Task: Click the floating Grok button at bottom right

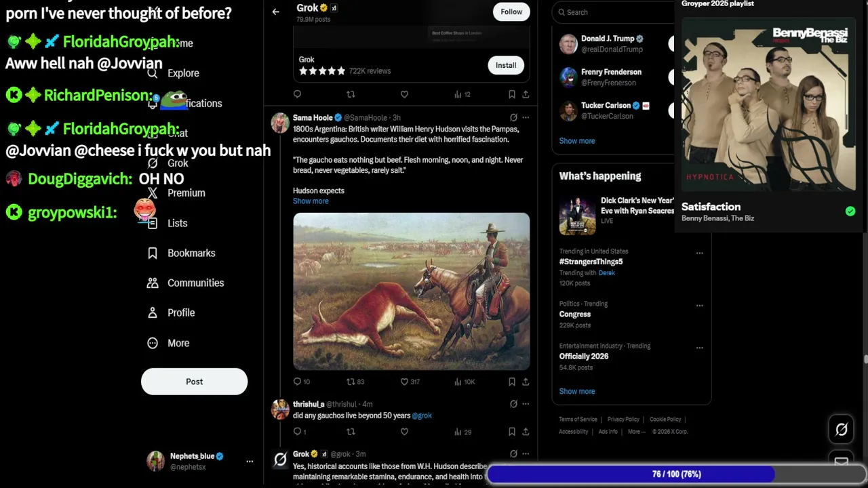Action: 841,429
